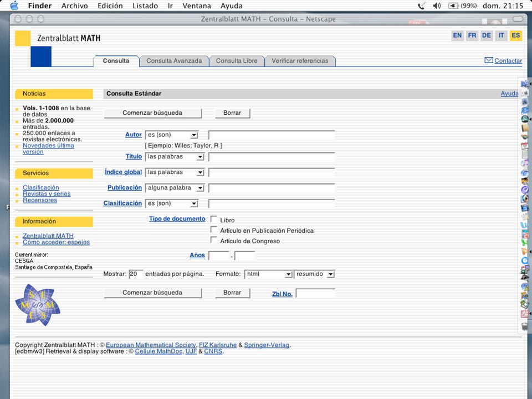Open the Recensores link
The image size is (532, 399).
pos(40,200)
